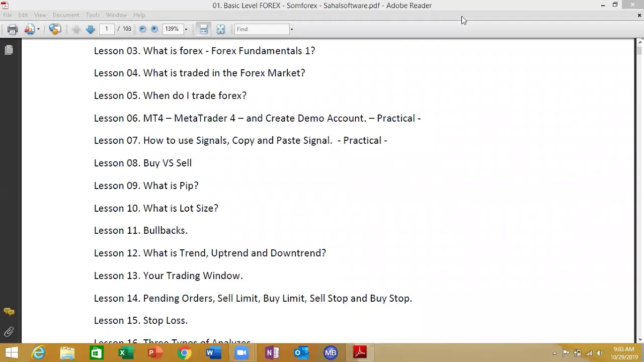The width and height of the screenshot is (644, 362).
Task: Click the globe share-review toolbar icon
Action: tap(55, 29)
